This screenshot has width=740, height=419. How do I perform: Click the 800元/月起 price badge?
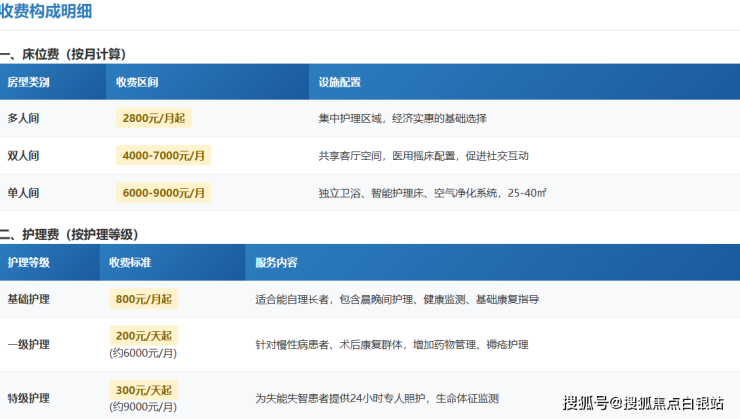point(143,298)
